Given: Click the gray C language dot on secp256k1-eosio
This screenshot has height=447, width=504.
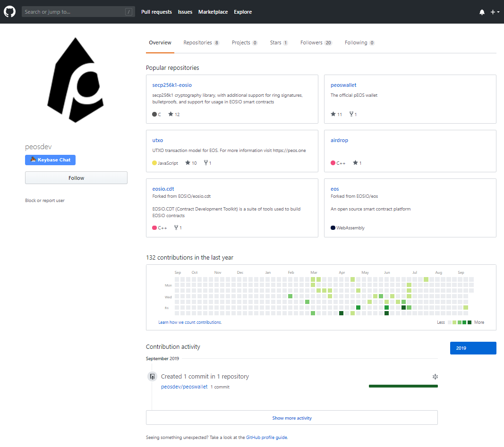Looking at the screenshot, I should click(x=154, y=114).
